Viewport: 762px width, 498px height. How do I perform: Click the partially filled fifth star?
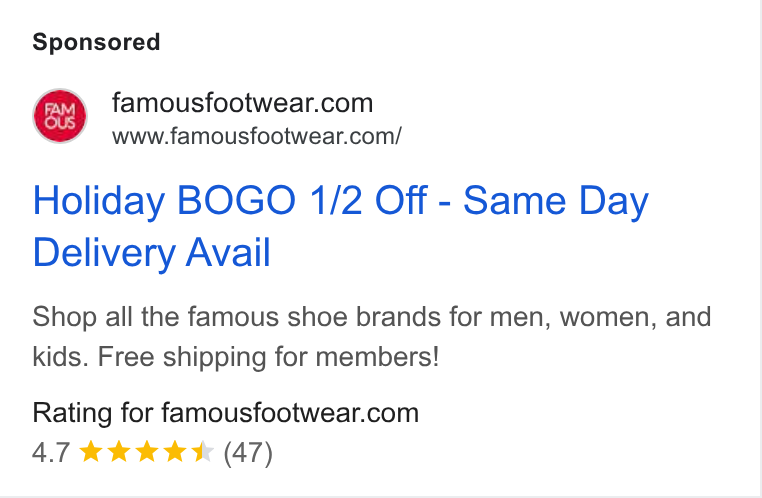coord(202,451)
